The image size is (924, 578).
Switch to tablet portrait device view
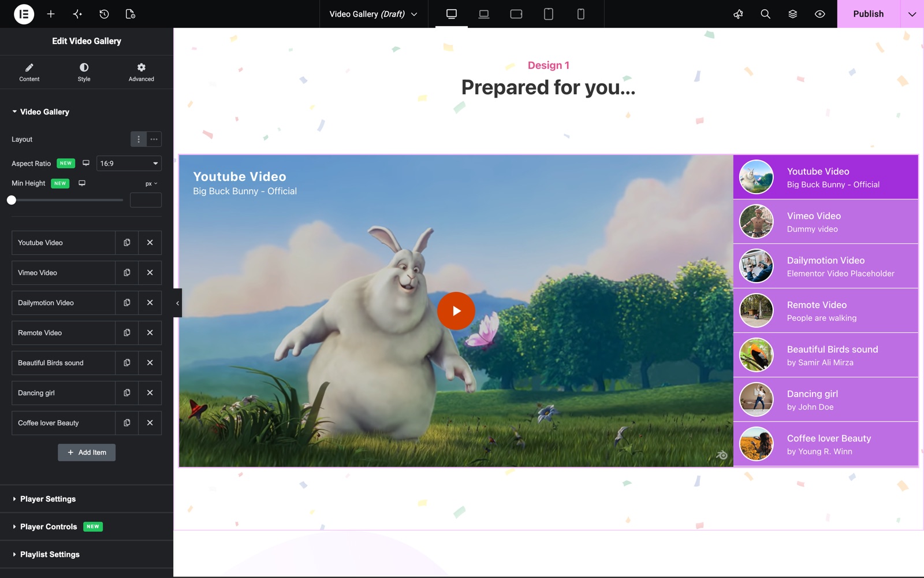click(549, 14)
